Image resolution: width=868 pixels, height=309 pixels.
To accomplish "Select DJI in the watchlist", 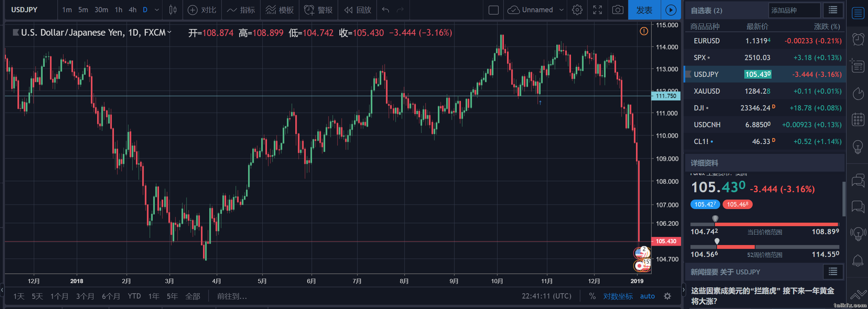I will pyautogui.click(x=765, y=108).
